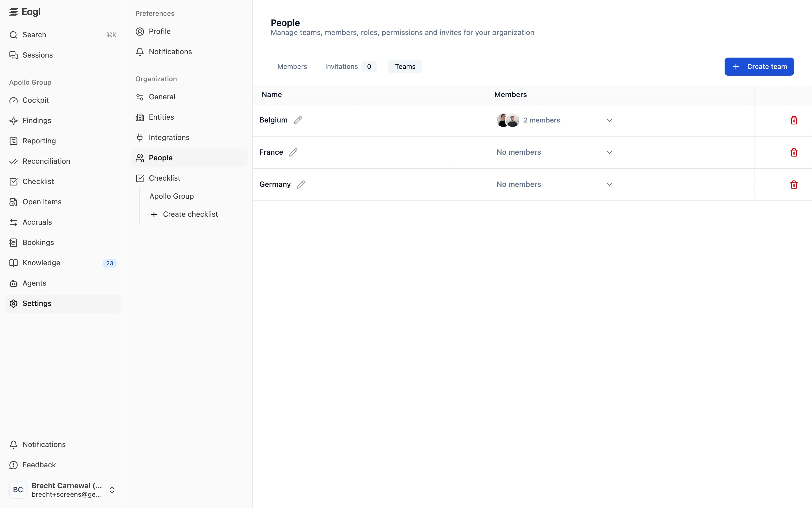This screenshot has width=812, height=508.
Task: Delete the France team with trash icon
Action: [x=794, y=152]
